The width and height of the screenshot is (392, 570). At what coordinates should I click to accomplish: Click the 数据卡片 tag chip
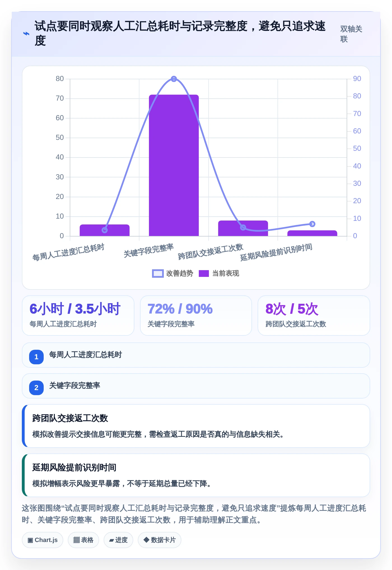pyautogui.click(x=160, y=540)
